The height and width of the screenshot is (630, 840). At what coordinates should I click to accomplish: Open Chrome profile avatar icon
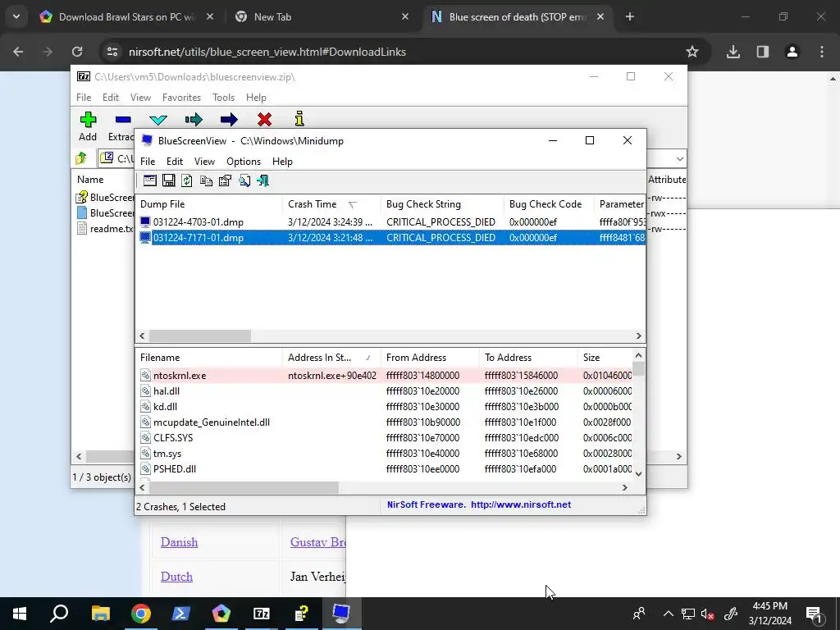[x=792, y=52]
